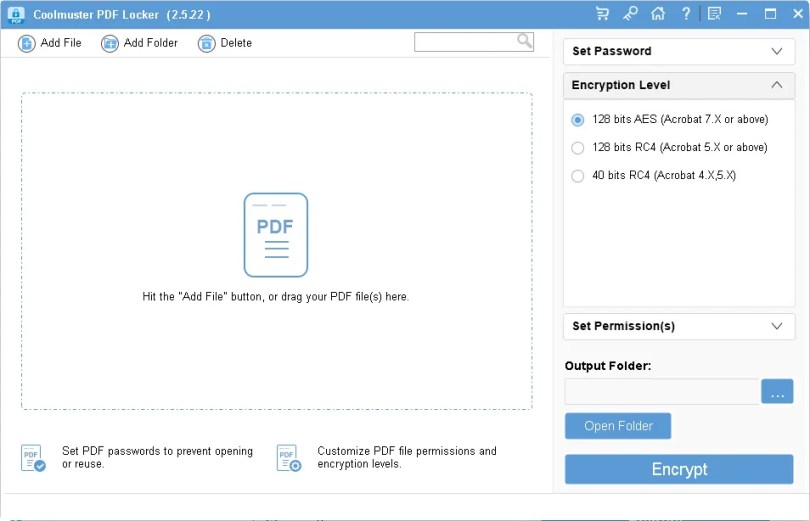Click the Encrypt button
This screenshot has height=521, width=810.
679,469
